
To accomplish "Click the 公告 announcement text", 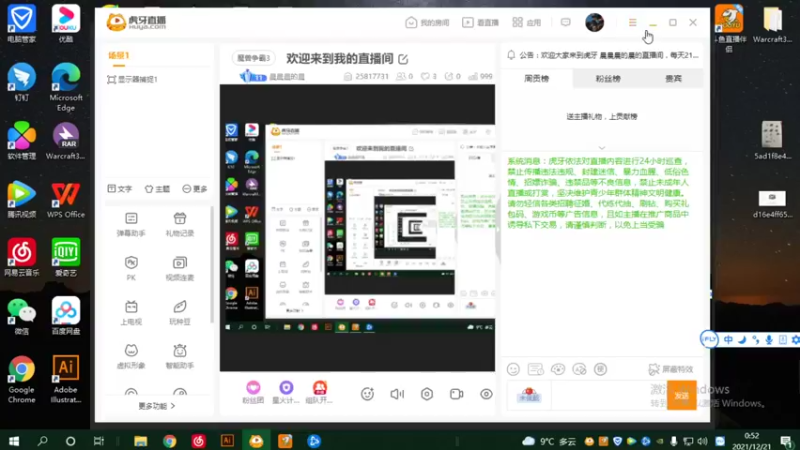I will pos(609,55).
